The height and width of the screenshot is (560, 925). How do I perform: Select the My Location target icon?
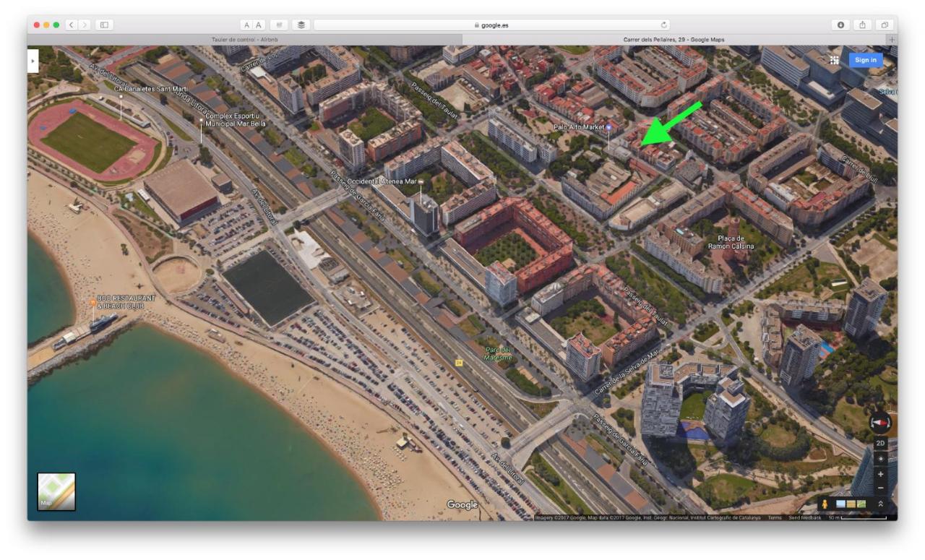pos(881,459)
